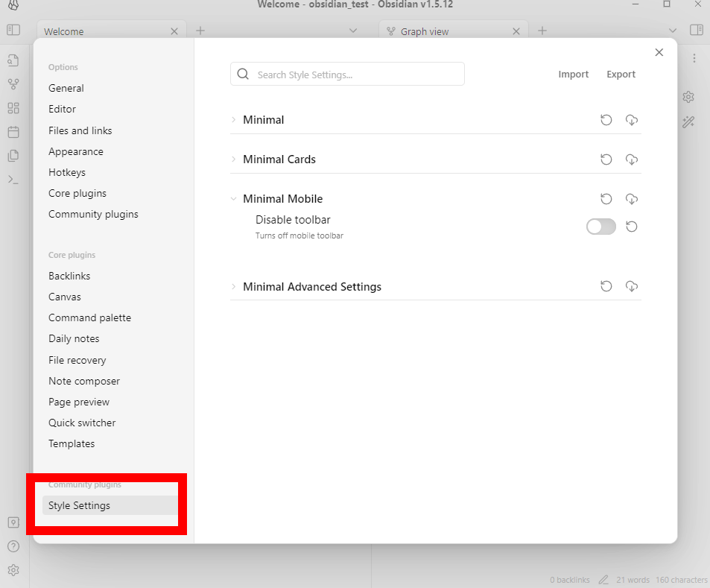Image resolution: width=710 pixels, height=588 pixels.
Task: Export Minimal Cards section settings
Action: [631, 159]
